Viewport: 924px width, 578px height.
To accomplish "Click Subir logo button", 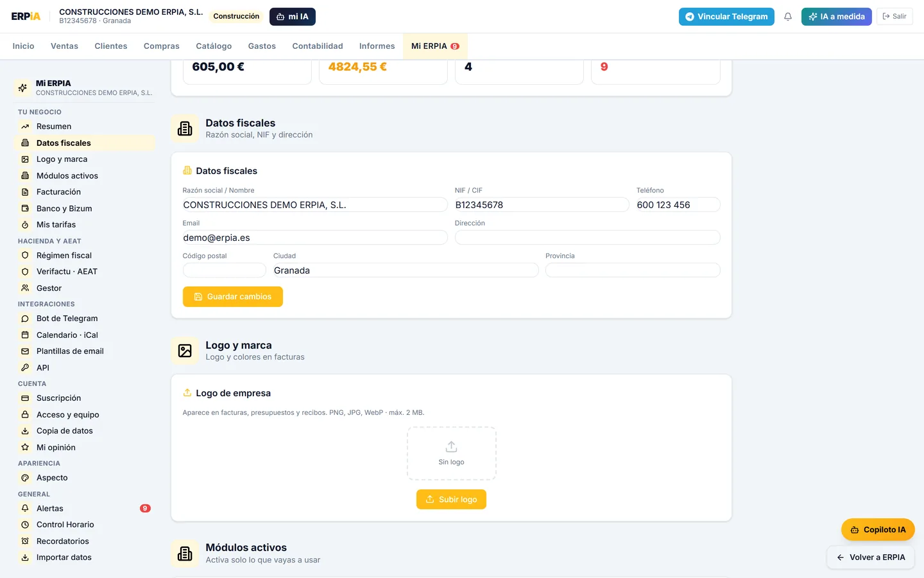I will [451, 500].
